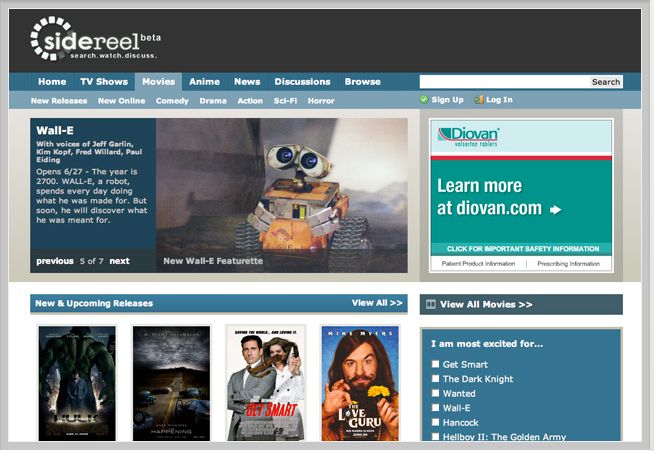Open the Discussions tab

(302, 82)
